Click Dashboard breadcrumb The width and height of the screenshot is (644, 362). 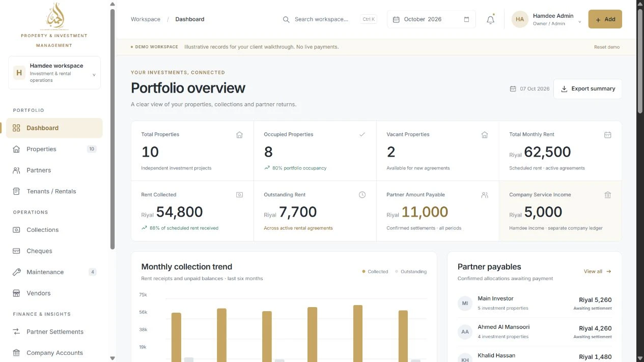pyautogui.click(x=190, y=19)
